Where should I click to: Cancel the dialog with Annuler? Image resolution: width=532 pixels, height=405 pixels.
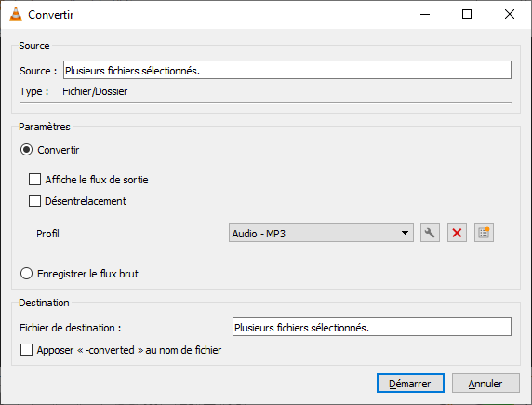485,384
